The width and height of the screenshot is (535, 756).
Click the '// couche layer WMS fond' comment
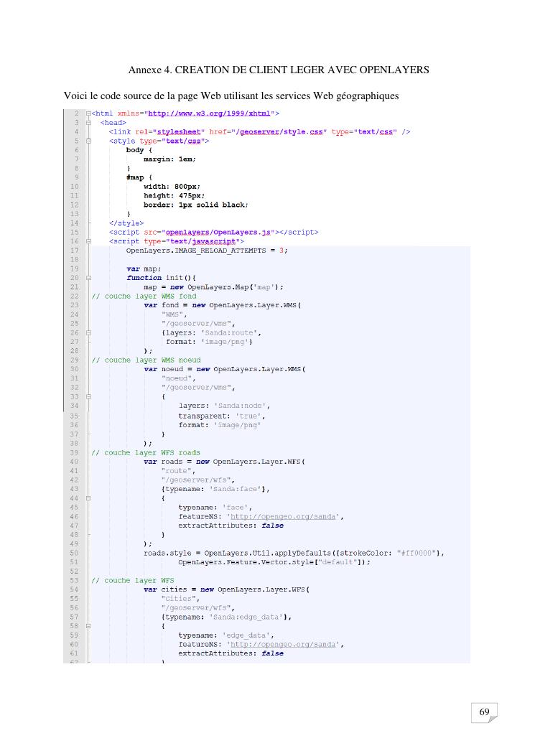(144, 296)
